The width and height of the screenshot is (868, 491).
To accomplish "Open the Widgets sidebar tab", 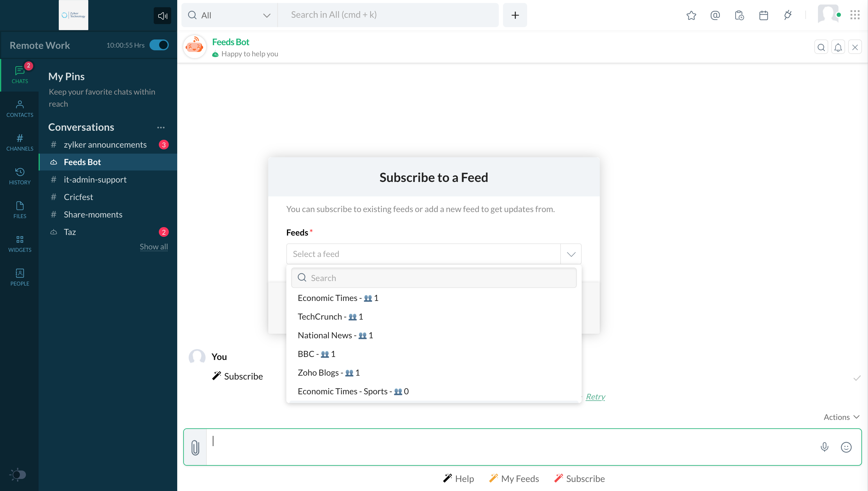I will [x=20, y=243].
